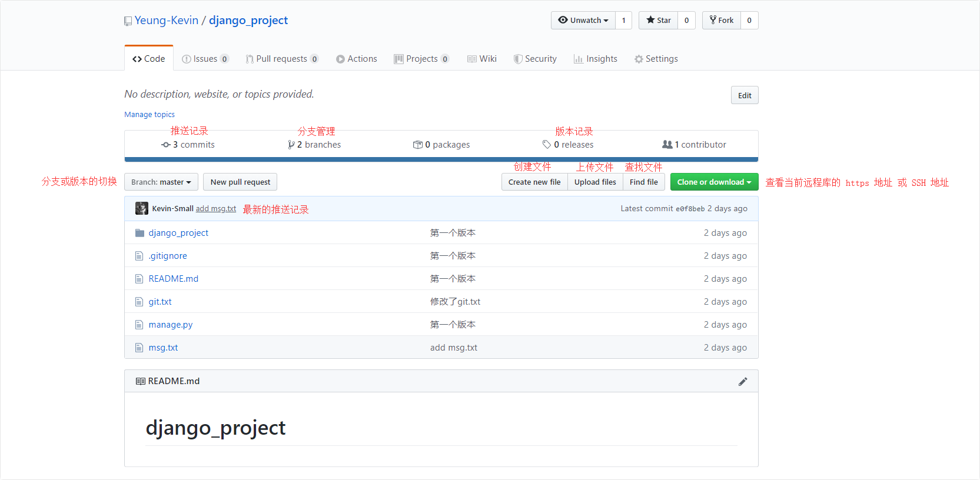
Task: Click the file icon beside README.md row
Action: pos(139,279)
